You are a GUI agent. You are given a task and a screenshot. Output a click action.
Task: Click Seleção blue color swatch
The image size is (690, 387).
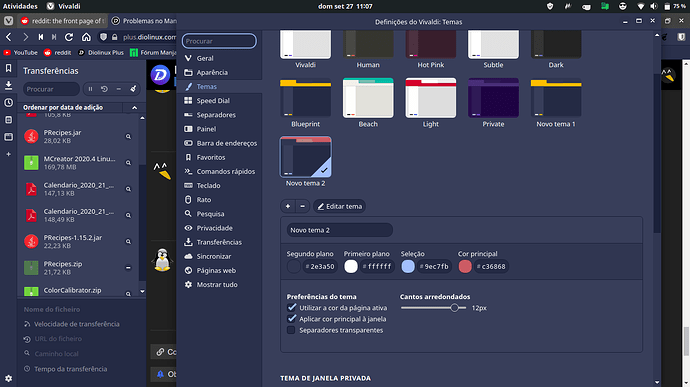coord(408,266)
